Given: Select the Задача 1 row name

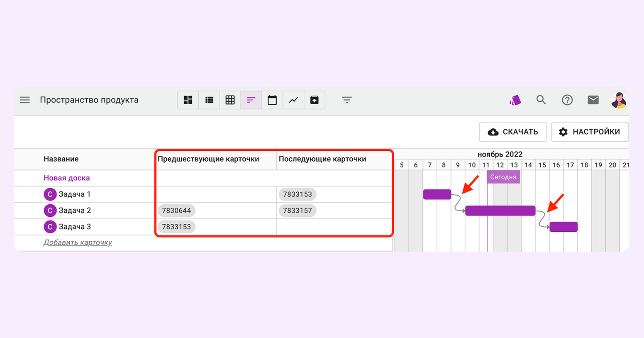Looking at the screenshot, I should (75, 194).
